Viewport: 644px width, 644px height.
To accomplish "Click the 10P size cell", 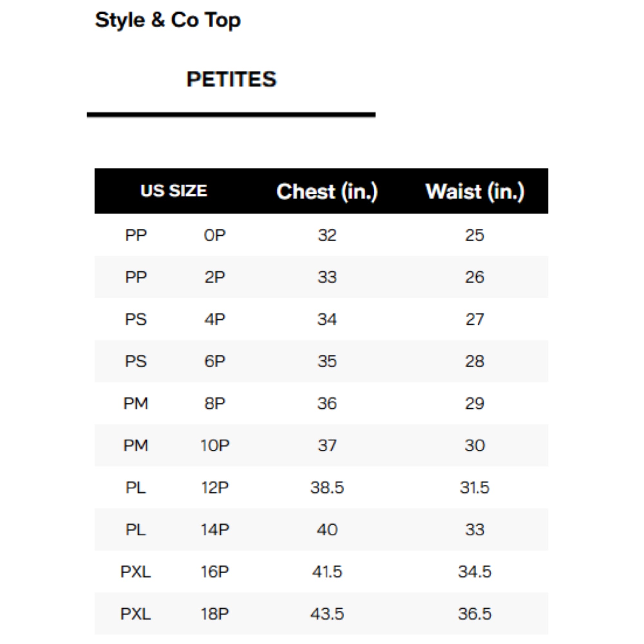I will [215, 445].
